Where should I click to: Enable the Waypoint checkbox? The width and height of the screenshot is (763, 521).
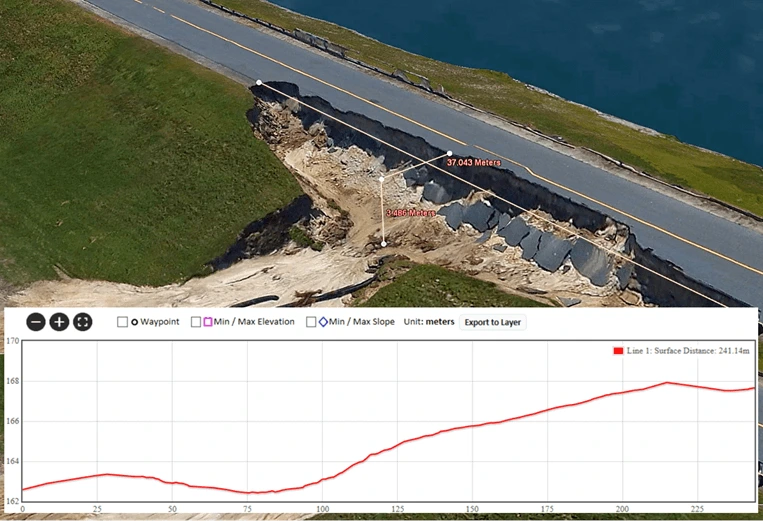(x=122, y=322)
